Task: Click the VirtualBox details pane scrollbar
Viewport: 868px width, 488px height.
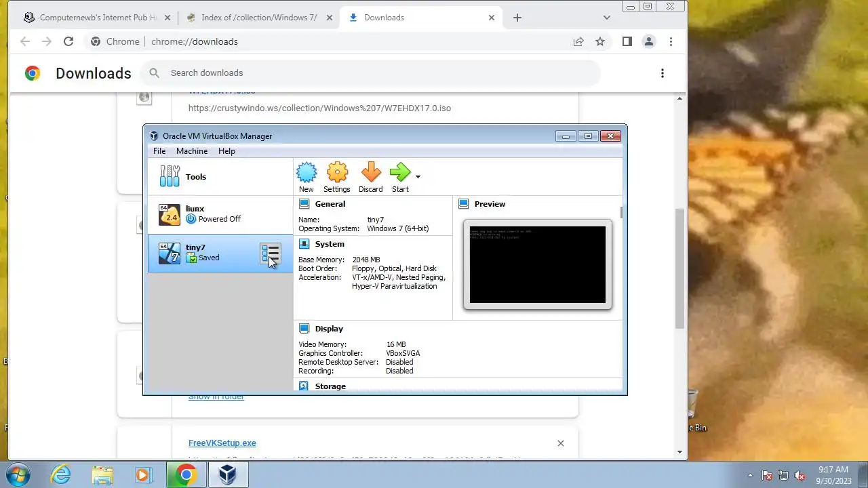Action: (621, 213)
